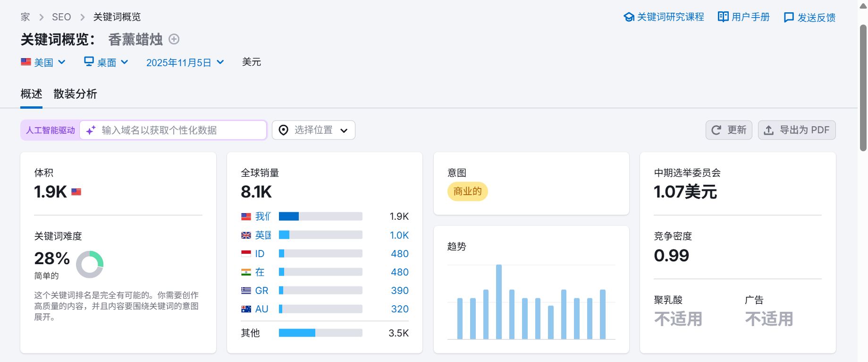The width and height of the screenshot is (868, 362).
Task: Click the 导出为 PDF button
Action: pyautogui.click(x=797, y=130)
